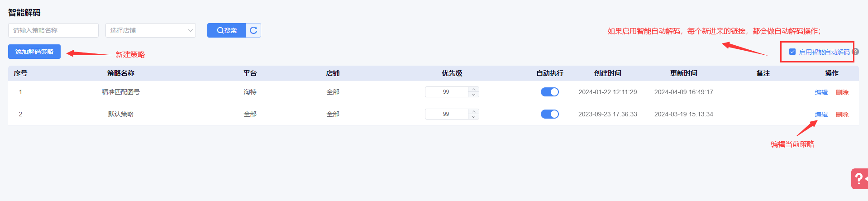868x201 pixels.
Task: Focus the 请输入策略名称 search field
Action: tap(53, 30)
